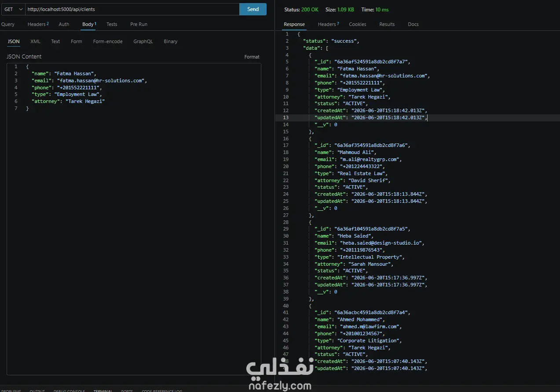This screenshot has height=392, width=560.
Task: Click the "_id": "6a36af524591a8db2cd8f7a7" response line
Action: [x=362, y=62]
